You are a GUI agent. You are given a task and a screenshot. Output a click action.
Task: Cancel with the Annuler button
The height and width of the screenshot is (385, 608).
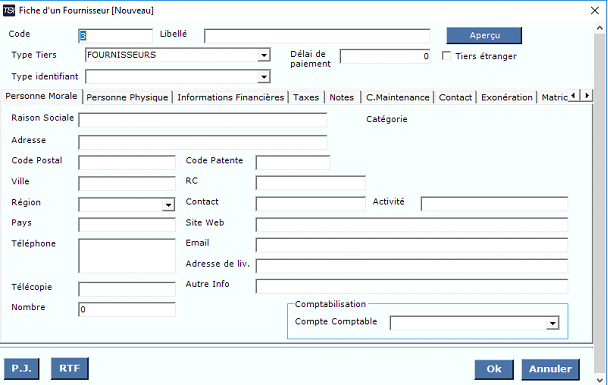pyautogui.click(x=551, y=369)
